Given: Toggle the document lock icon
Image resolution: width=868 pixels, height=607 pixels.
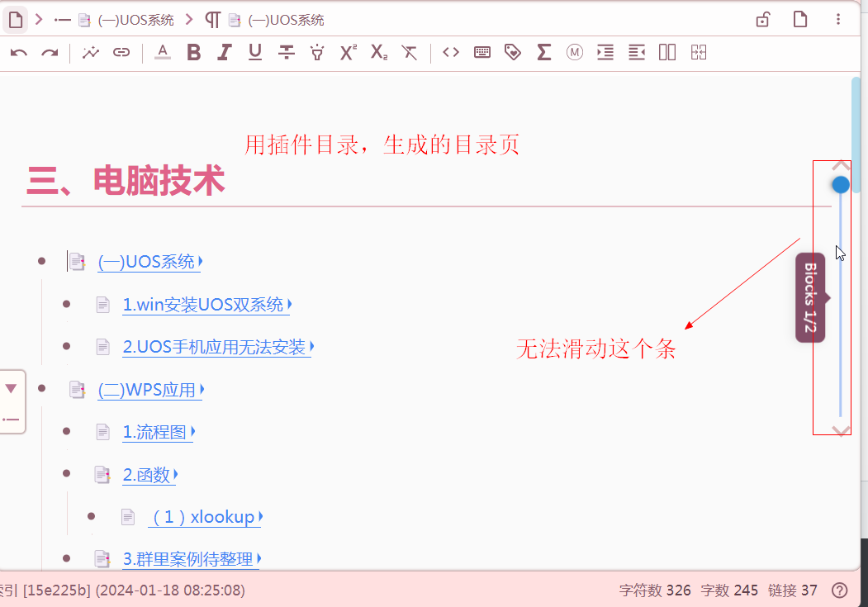Looking at the screenshot, I should tap(763, 19).
